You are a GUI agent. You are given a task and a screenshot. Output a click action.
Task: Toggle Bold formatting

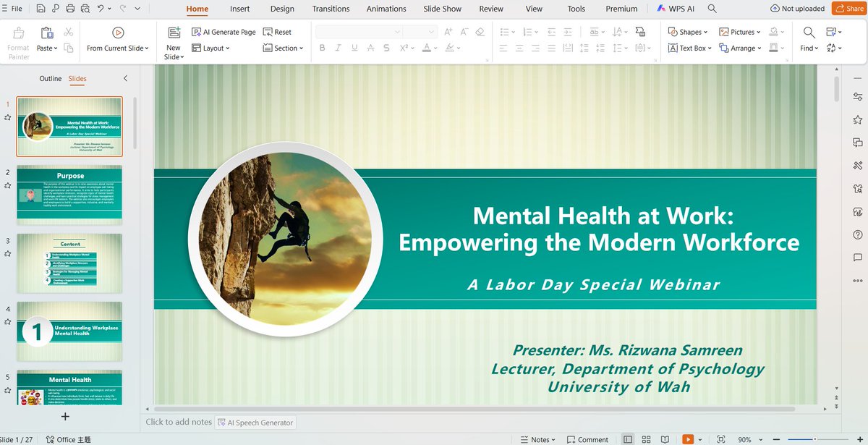(322, 48)
